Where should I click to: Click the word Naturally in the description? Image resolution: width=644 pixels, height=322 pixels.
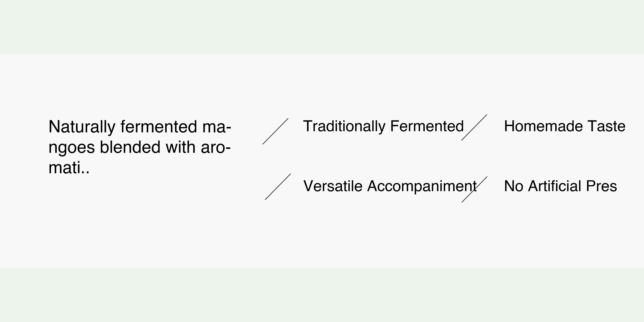[x=81, y=127]
